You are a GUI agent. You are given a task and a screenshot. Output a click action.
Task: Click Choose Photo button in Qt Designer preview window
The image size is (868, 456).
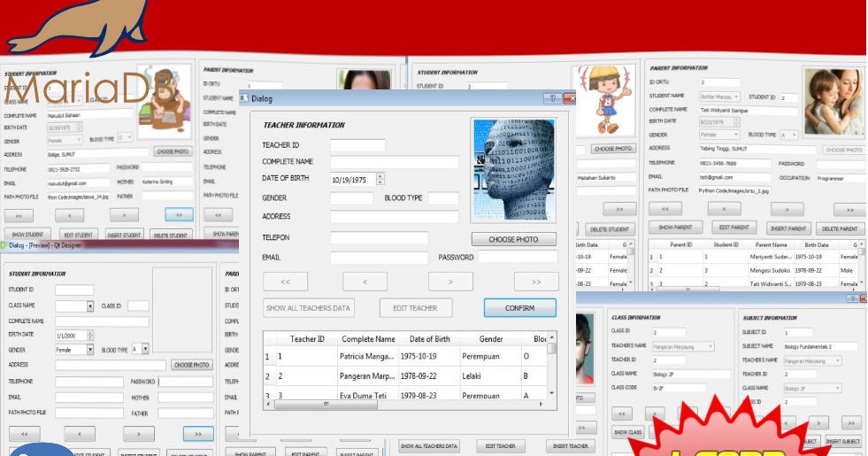[x=191, y=365]
